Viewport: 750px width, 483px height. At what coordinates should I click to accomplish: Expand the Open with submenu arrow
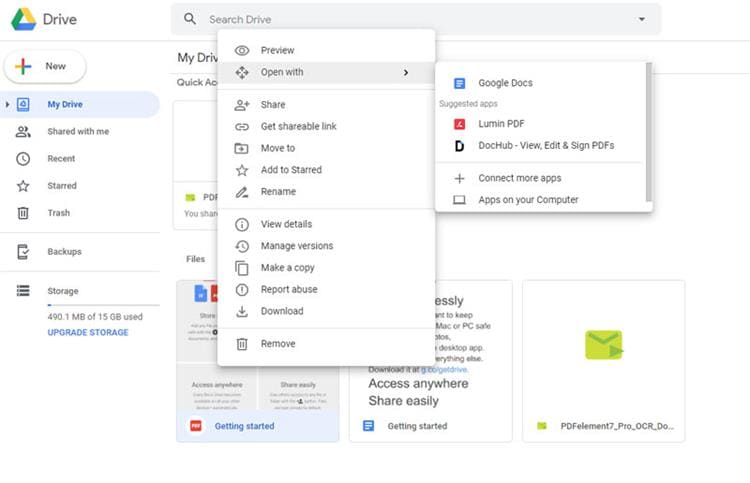[406, 72]
